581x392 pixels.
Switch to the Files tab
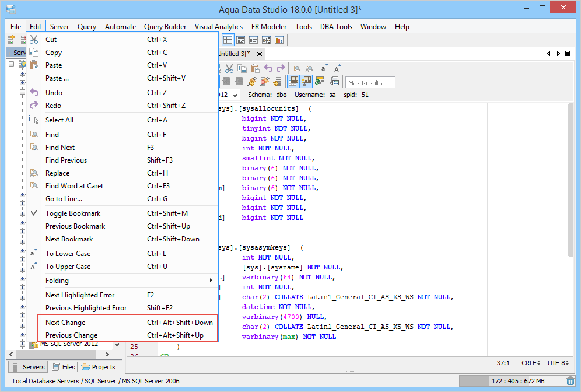tap(64, 367)
